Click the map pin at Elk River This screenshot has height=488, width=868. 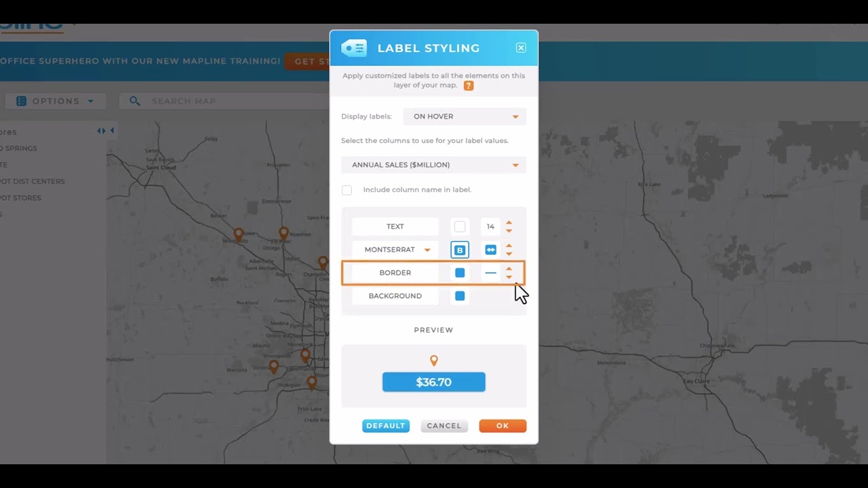(x=284, y=234)
